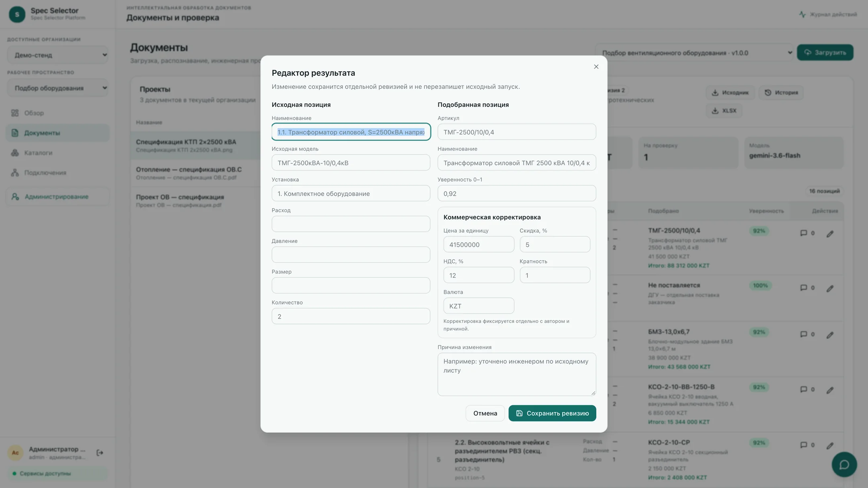The image size is (868, 488).
Task: Click the matched Наименование field
Action: click(x=517, y=163)
